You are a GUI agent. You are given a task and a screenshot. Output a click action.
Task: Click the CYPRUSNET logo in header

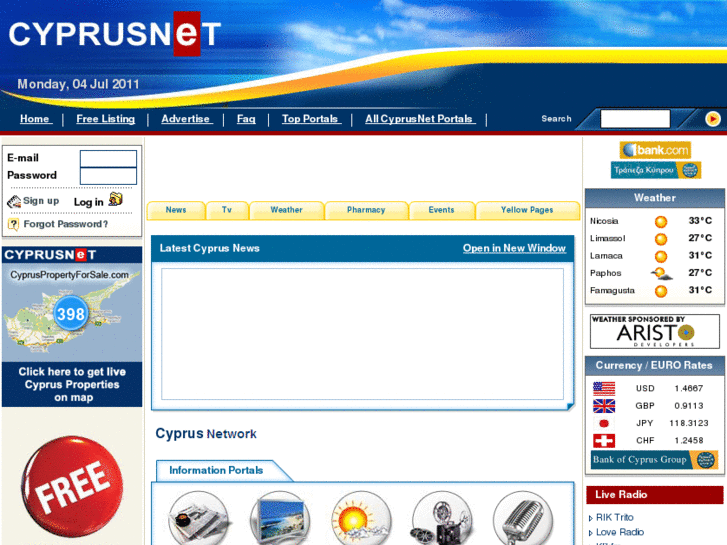click(x=115, y=34)
